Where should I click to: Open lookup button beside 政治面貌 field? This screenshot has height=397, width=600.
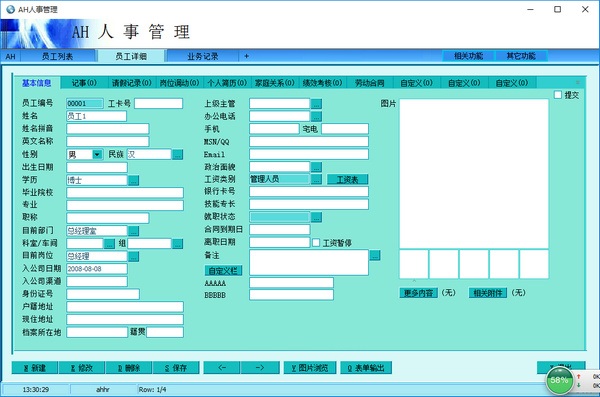click(316, 167)
